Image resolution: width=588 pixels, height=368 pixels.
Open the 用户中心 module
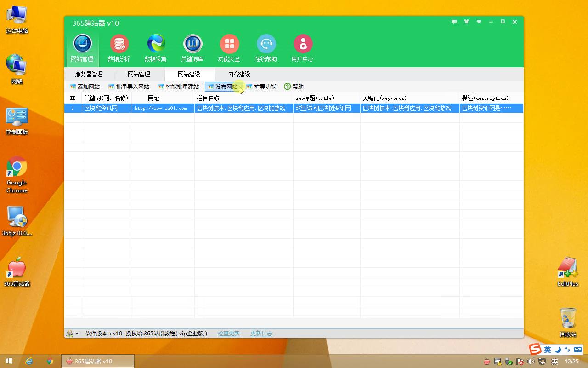303,48
